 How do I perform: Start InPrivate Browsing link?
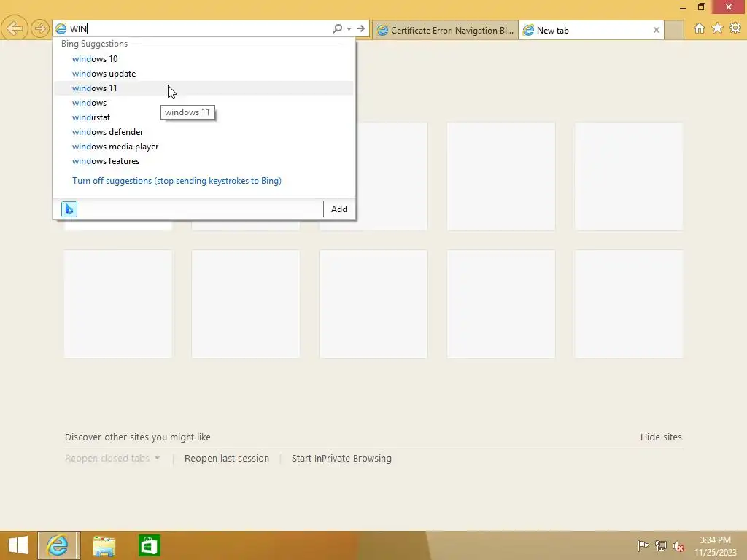pyautogui.click(x=341, y=458)
